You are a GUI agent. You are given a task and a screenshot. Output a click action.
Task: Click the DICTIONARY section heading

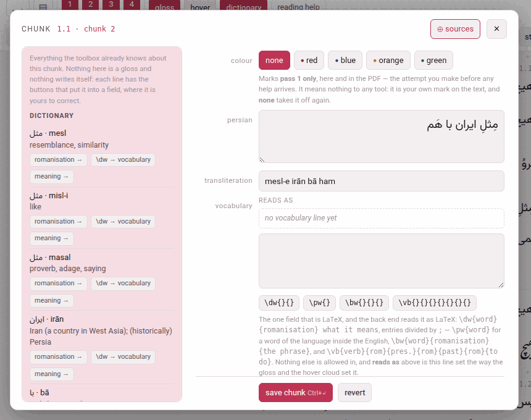click(51, 115)
